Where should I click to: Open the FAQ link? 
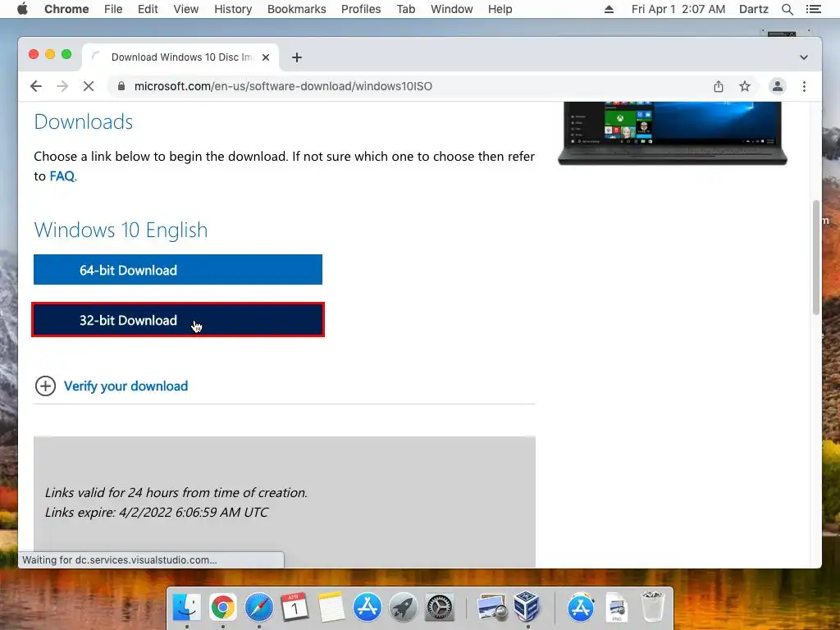(62, 176)
